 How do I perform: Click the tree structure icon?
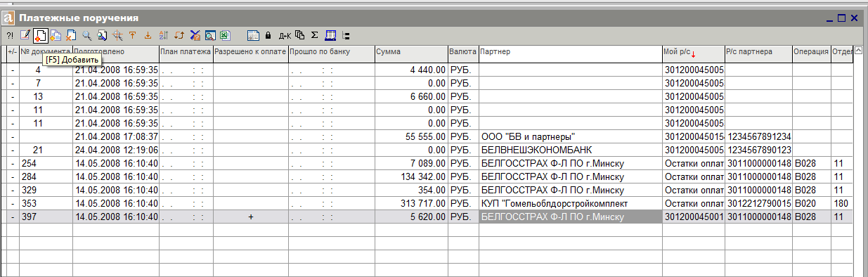(345, 35)
